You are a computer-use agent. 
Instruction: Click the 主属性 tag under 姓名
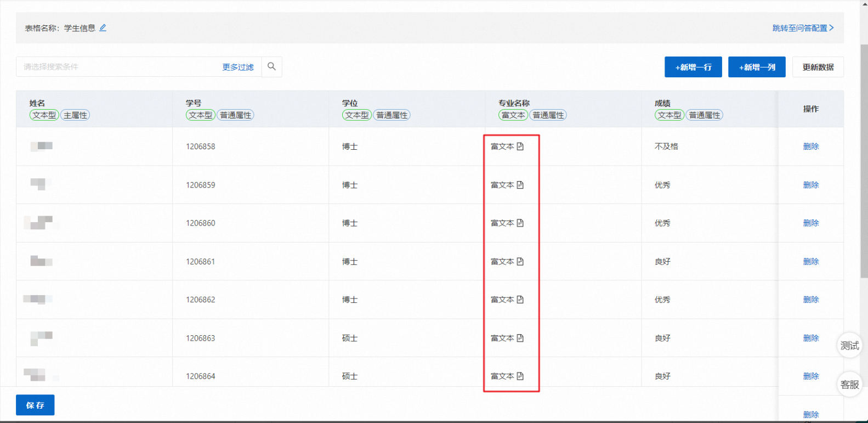coord(75,115)
